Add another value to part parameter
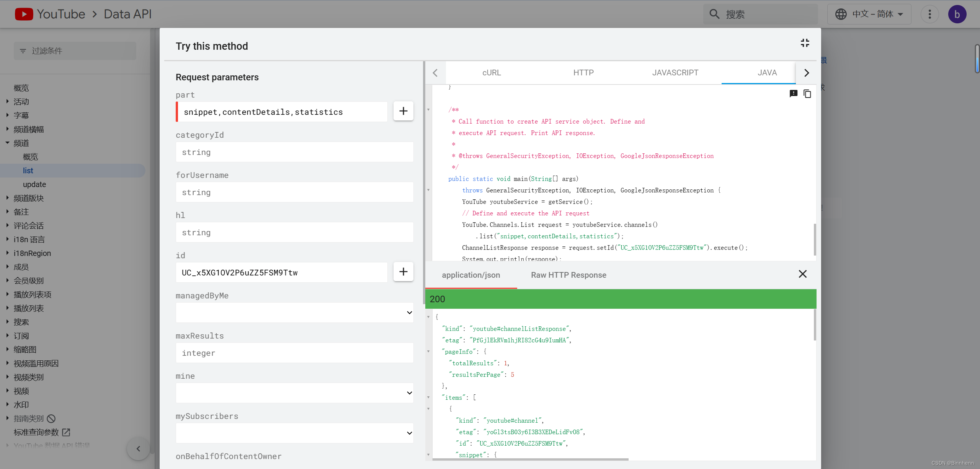Viewport: 980px width, 469px height. 403,111
